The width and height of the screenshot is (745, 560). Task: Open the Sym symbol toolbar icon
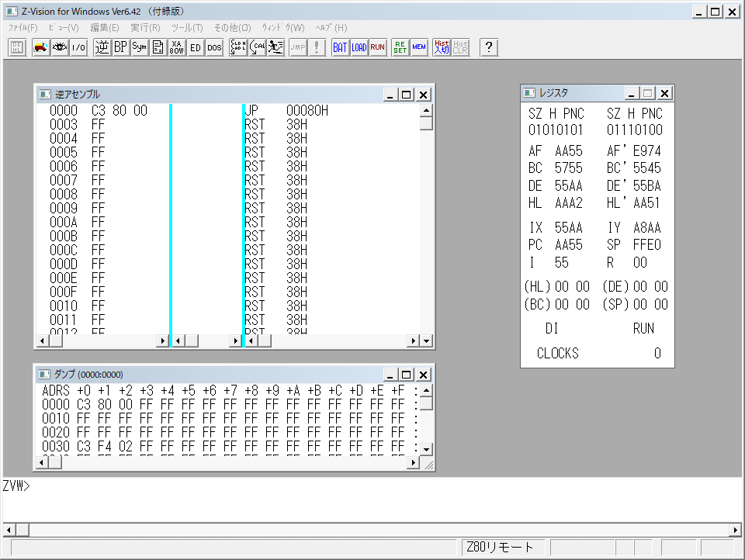[140, 47]
